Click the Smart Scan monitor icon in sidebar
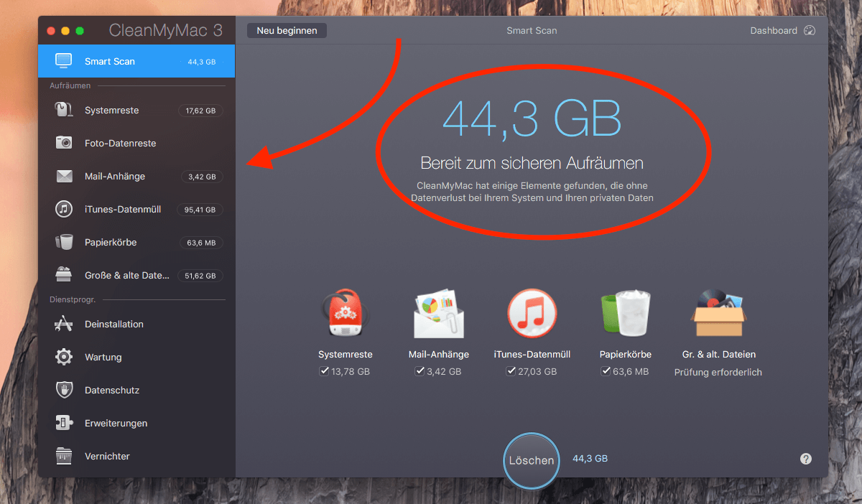The image size is (862, 504). (x=65, y=61)
